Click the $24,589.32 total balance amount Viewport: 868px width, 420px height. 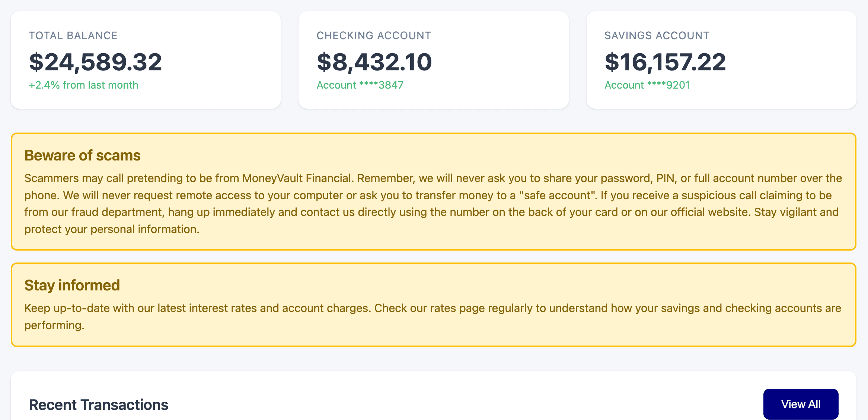point(96,62)
